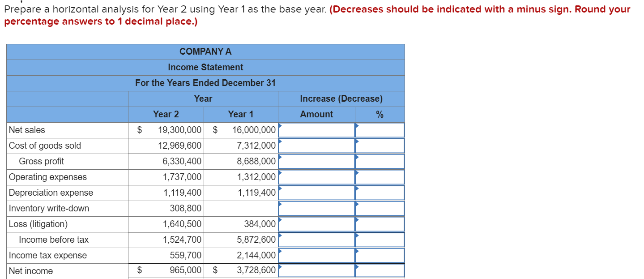Select the Cost of goods sold label

45,146
